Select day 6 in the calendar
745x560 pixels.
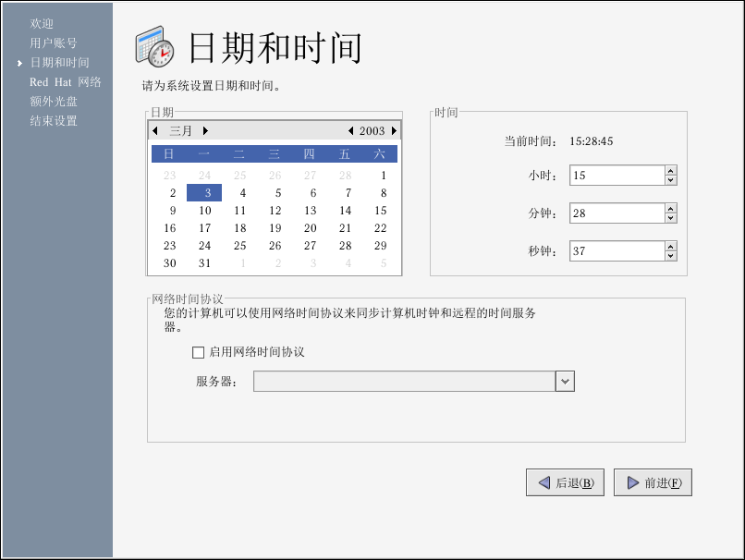tap(312, 193)
